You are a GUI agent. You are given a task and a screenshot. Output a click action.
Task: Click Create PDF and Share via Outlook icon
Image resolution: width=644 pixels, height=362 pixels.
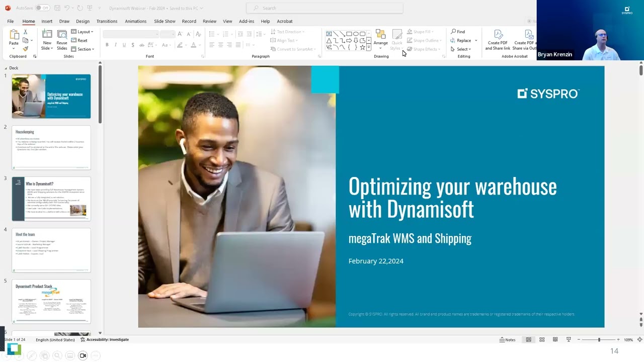(529, 34)
